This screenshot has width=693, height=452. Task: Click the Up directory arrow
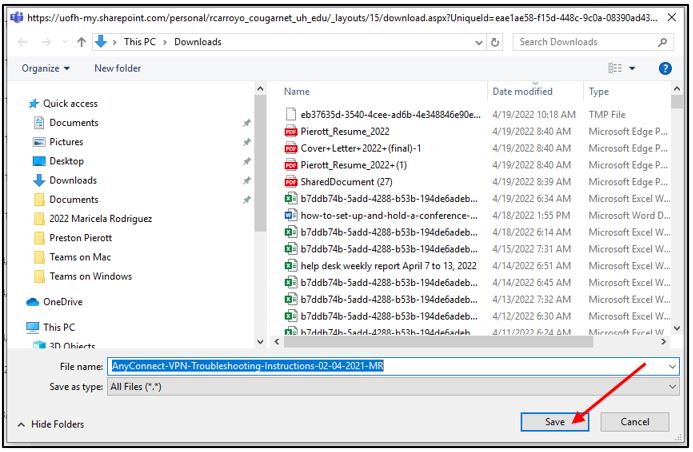click(81, 42)
